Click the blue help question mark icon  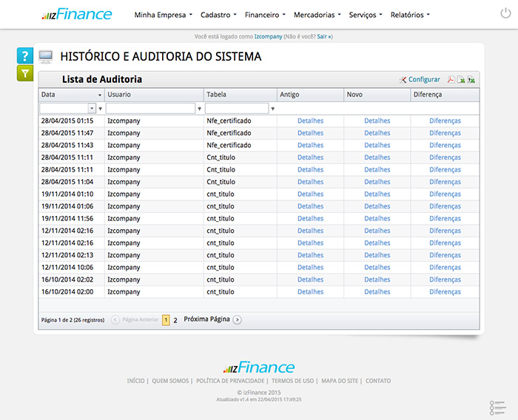(25, 56)
